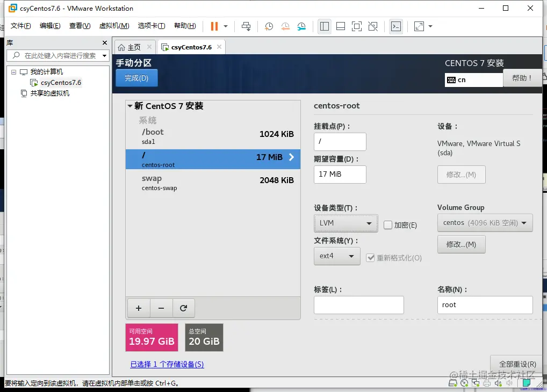The height and width of the screenshot is (392, 547).
Task: Click the 标签(L) label field
Action: tap(358, 305)
